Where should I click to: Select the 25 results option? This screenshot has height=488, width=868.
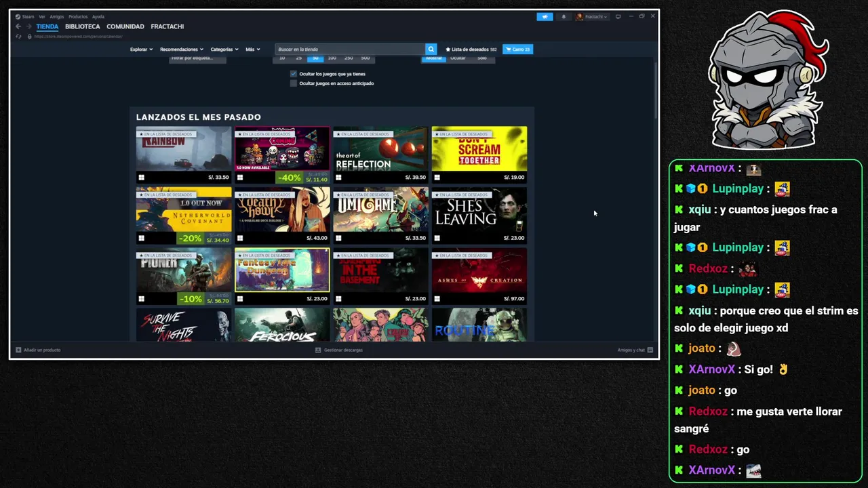click(x=298, y=58)
